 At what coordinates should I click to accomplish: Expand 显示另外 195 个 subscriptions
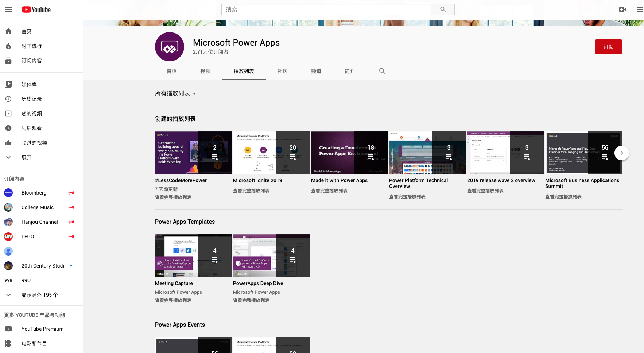click(8, 295)
